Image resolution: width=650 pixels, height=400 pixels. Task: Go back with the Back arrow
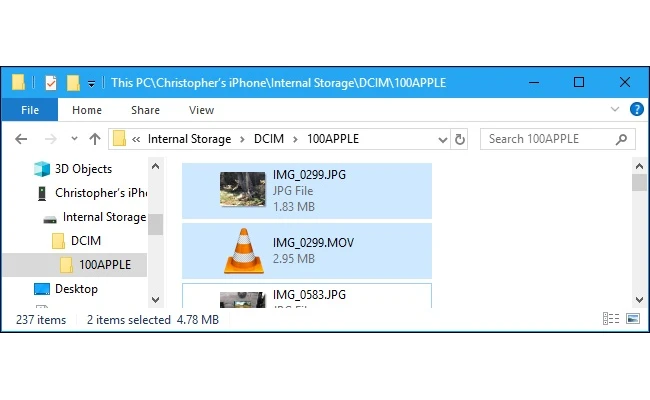click(x=22, y=139)
